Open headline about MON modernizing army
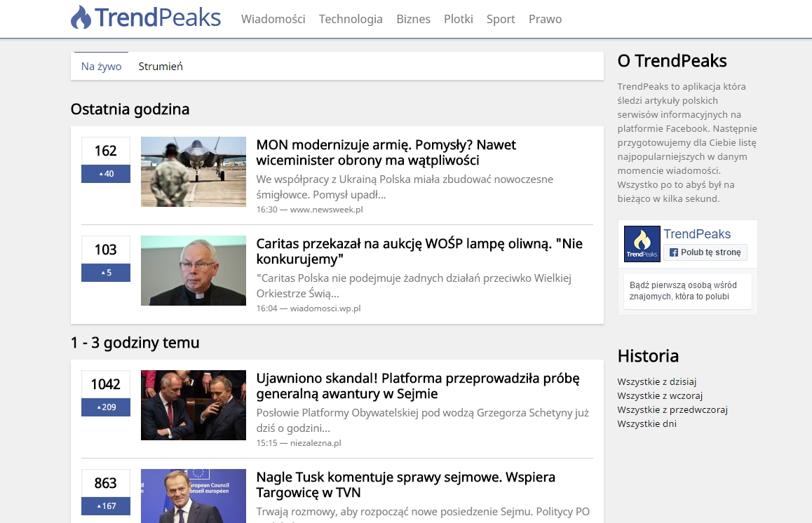 click(x=386, y=152)
